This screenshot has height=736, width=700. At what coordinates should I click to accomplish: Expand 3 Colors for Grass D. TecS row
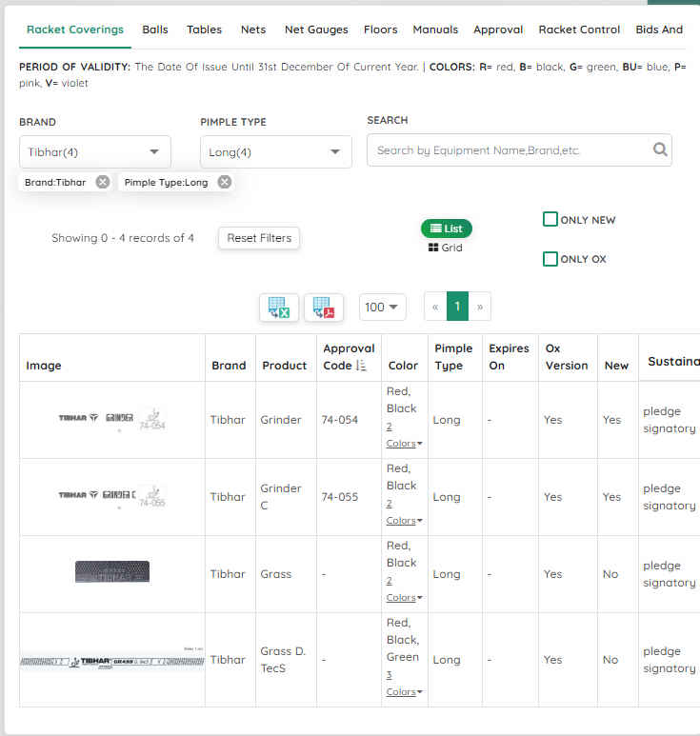click(x=404, y=684)
